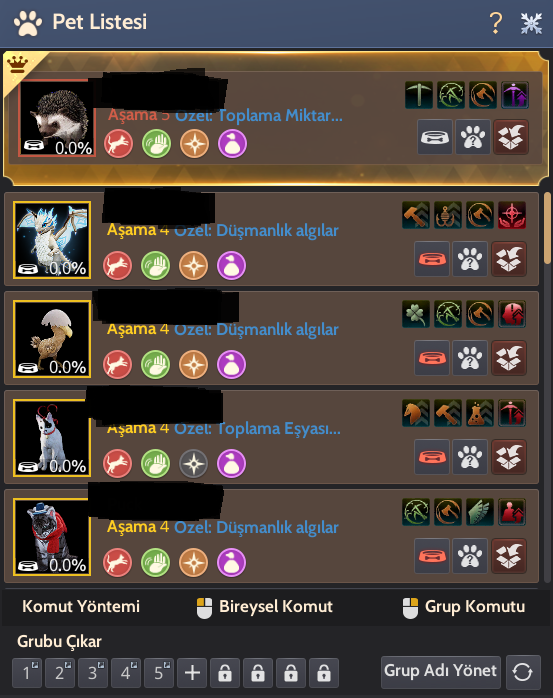Image resolution: width=553 pixels, height=698 pixels.
Task: Open the hedgehog pet's paw info button
Action: pyautogui.click(x=473, y=137)
